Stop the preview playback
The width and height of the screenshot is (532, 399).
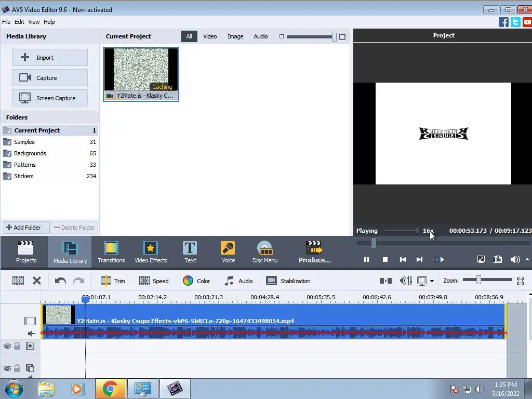pyautogui.click(x=385, y=260)
